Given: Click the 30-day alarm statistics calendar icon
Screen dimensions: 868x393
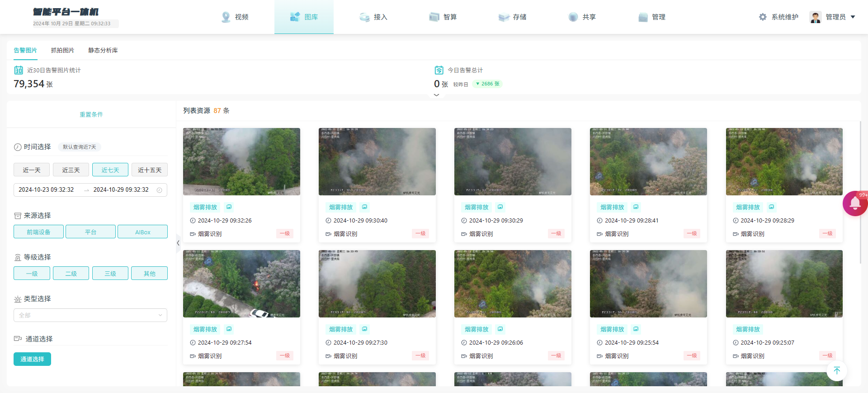Looking at the screenshot, I should (19, 70).
